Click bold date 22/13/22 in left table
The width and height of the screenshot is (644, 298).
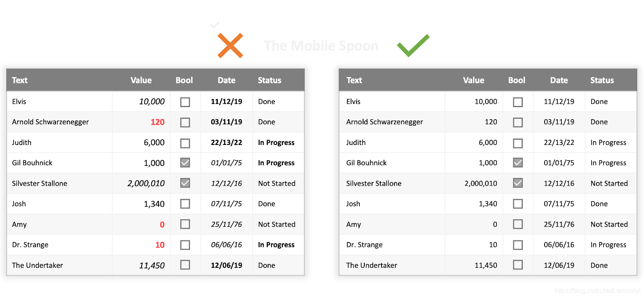(x=227, y=143)
